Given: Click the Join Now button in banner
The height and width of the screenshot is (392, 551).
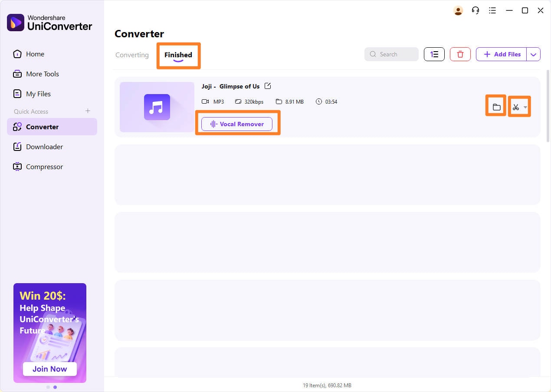Looking at the screenshot, I should pos(50,369).
